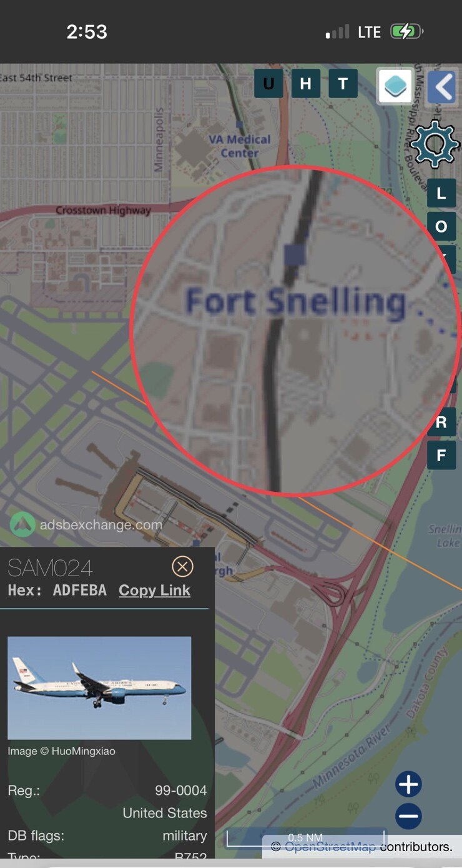Open the aircraft photo thumbnail
462x868 pixels.
99,688
